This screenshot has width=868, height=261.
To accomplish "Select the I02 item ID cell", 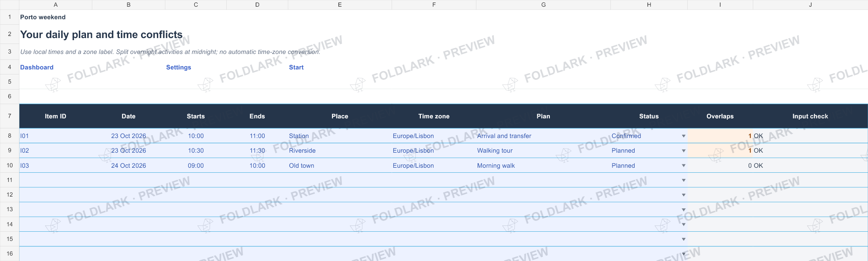I will point(56,151).
